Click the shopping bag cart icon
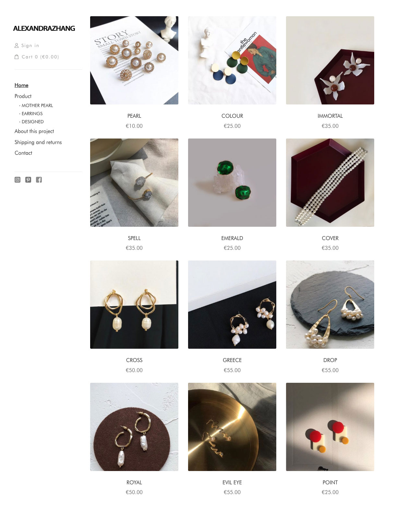 point(17,57)
